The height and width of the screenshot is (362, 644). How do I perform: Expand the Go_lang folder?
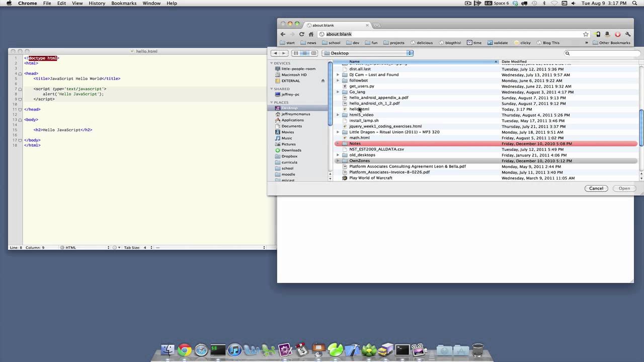click(x=338, y=92)
